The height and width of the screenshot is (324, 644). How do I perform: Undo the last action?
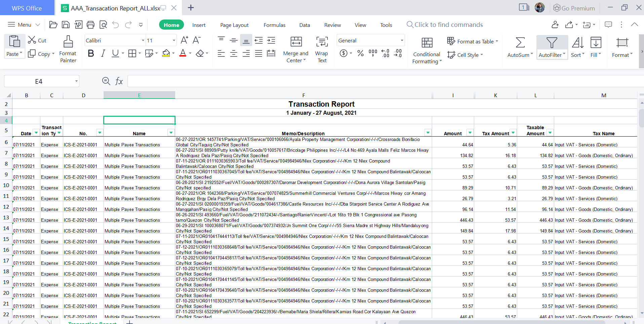click(116, 25)
